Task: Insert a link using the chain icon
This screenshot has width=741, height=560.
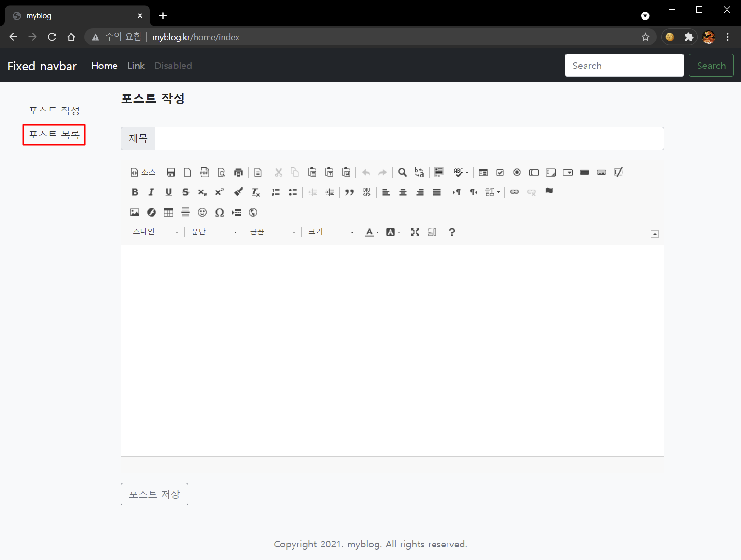Action: click(515, 192)
